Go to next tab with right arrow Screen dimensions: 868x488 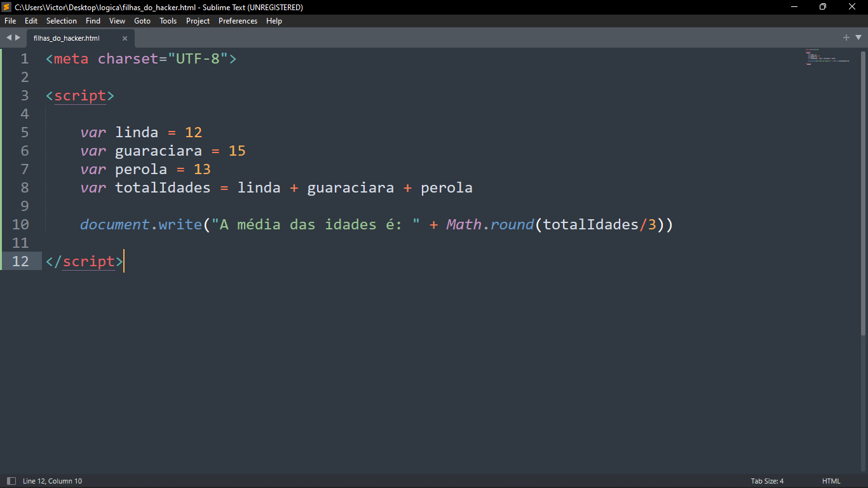[x=18, y=37]
